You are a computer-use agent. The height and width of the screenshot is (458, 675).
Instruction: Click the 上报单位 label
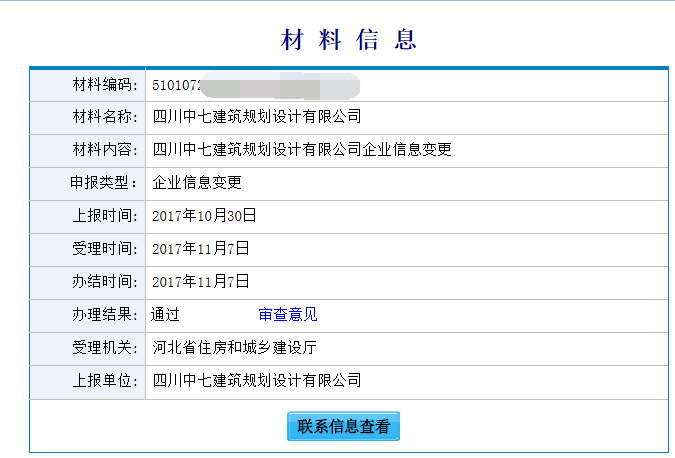105,381
